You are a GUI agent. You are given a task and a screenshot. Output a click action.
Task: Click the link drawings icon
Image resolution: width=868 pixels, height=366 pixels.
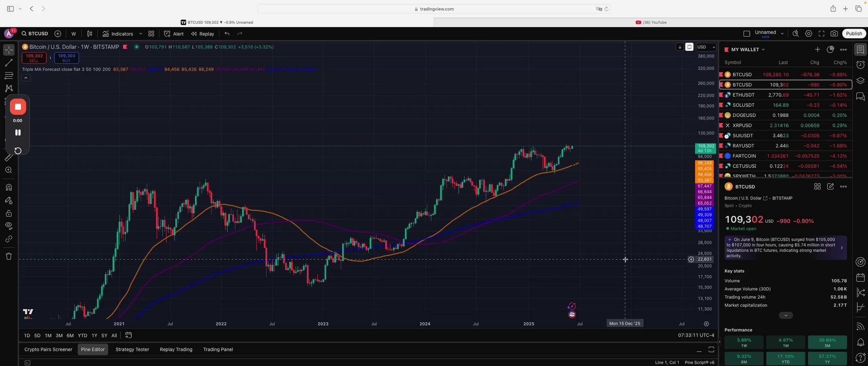(x=9, y=239)
